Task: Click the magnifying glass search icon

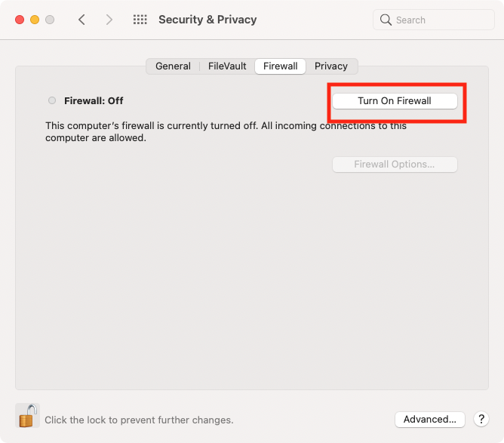Action: click(386, 20)
